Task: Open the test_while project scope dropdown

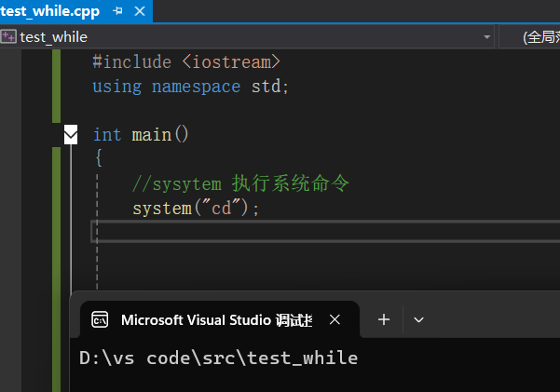Action: 487,36
